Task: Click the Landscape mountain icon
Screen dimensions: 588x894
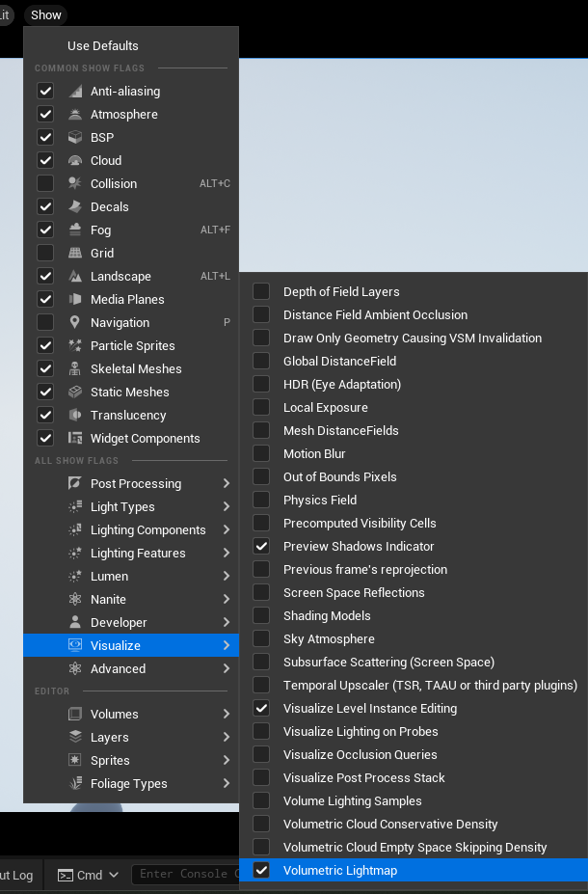Action: [75, 277]
